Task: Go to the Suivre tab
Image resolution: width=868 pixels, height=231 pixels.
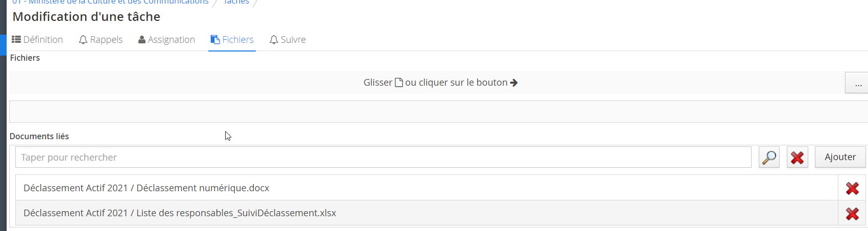Action: tap(287, 40)
